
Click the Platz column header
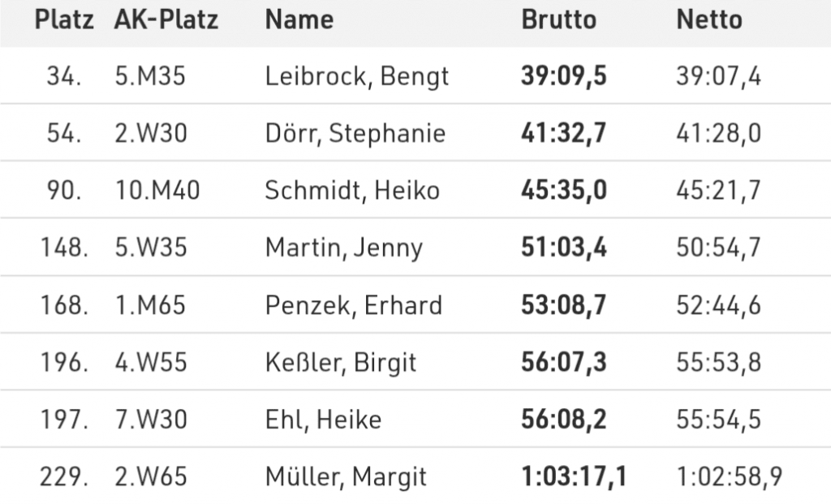(65, 19)
